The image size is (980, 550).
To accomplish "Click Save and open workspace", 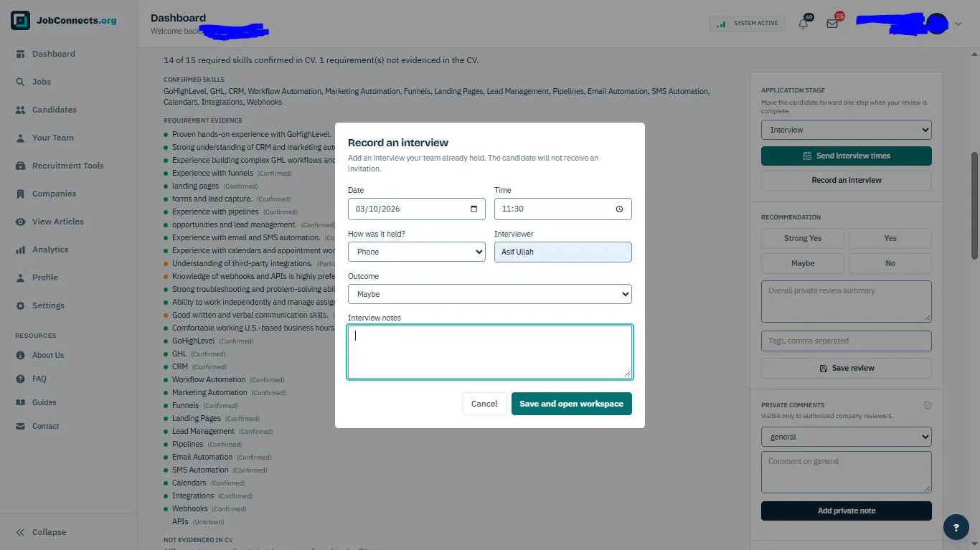I will [x=572, y=404].
